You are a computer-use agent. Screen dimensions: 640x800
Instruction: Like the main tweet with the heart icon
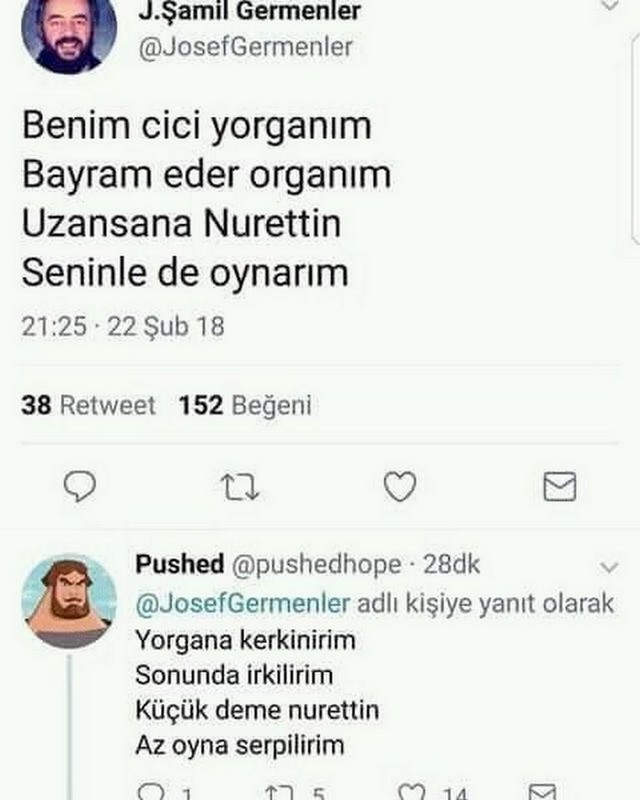point(400,486)
